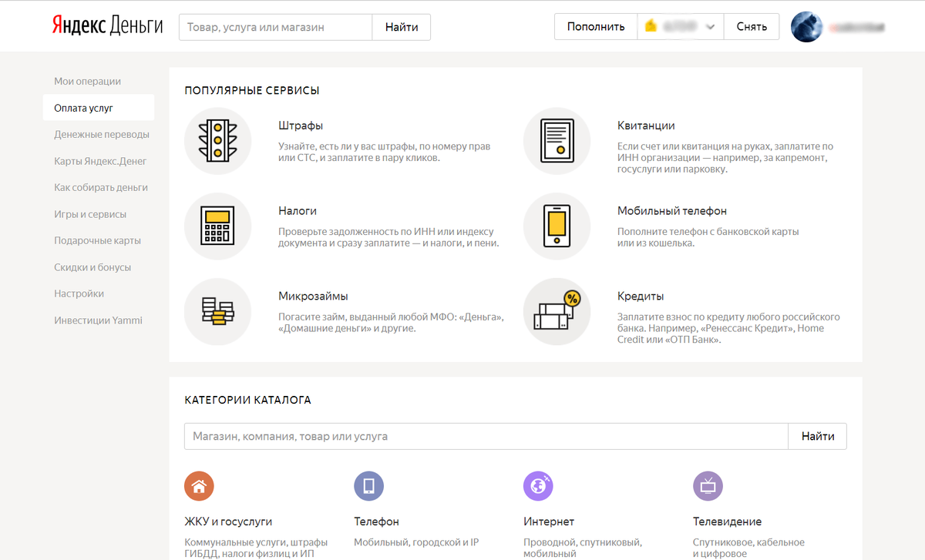Open Карты Яндекс.Денег sidebar item

100,161
